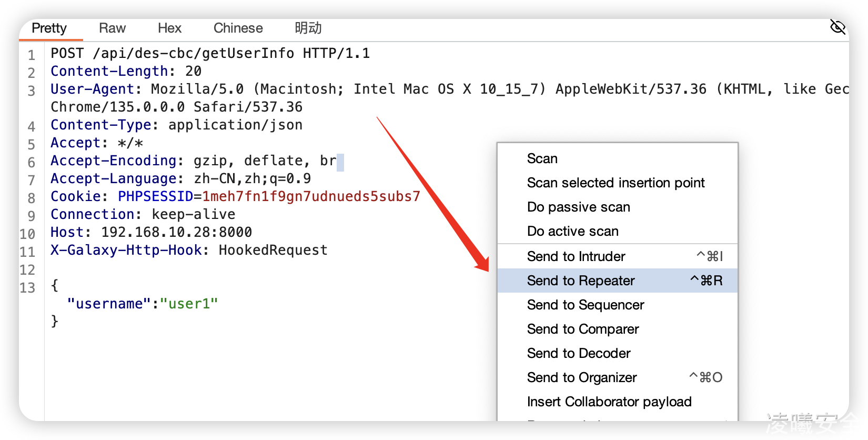Open the Raw view tab

click(x=112, y=28)
